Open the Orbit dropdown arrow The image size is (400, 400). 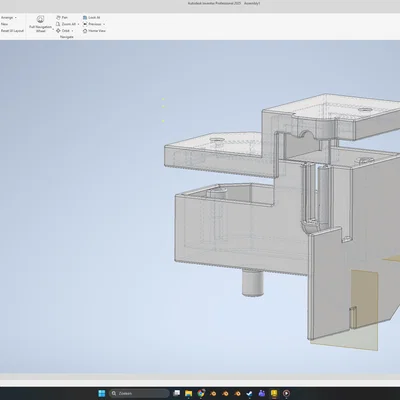72,31
